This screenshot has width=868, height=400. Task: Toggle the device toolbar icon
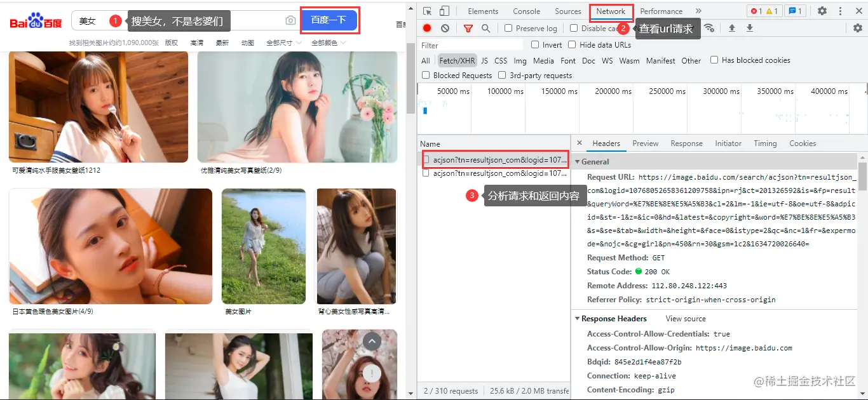444,11
